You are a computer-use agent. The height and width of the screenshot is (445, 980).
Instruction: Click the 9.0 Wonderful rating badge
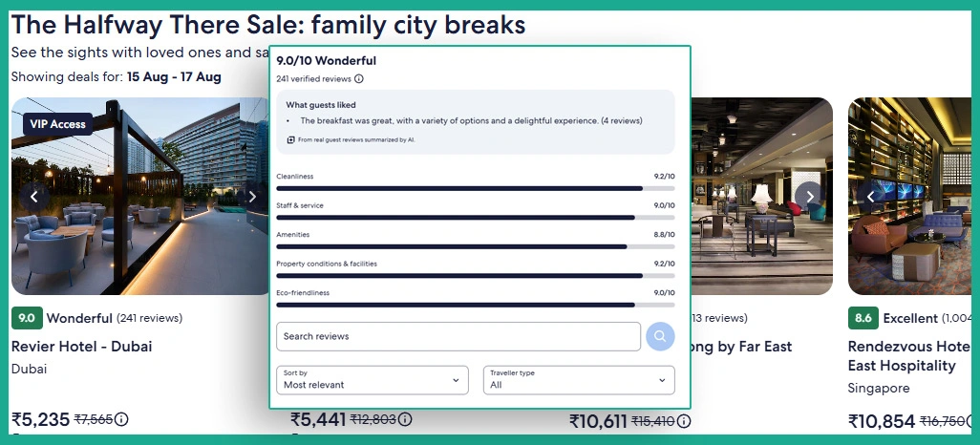(27, 318)
